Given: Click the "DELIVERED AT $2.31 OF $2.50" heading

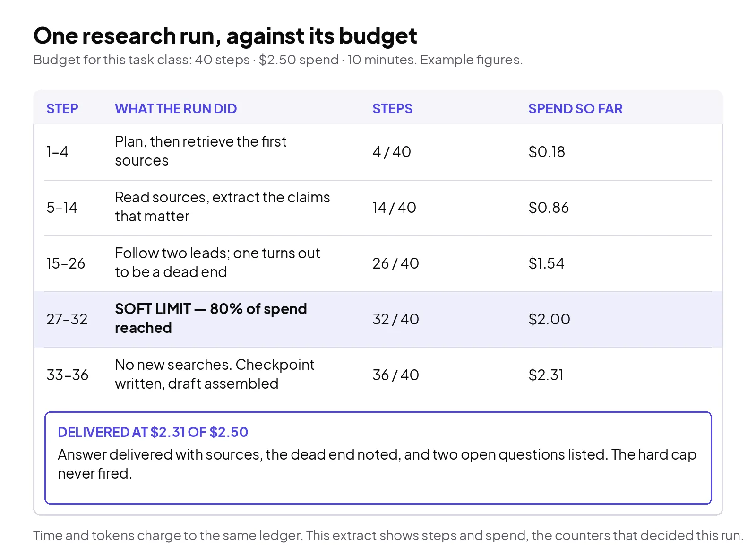Looking at the screenshot, I should [x=153, y=432].
